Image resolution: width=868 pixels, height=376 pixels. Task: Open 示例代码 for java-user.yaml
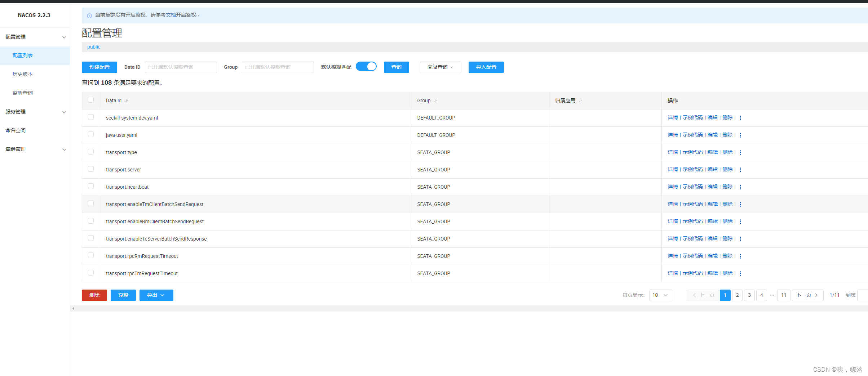(x=692, y=135)
